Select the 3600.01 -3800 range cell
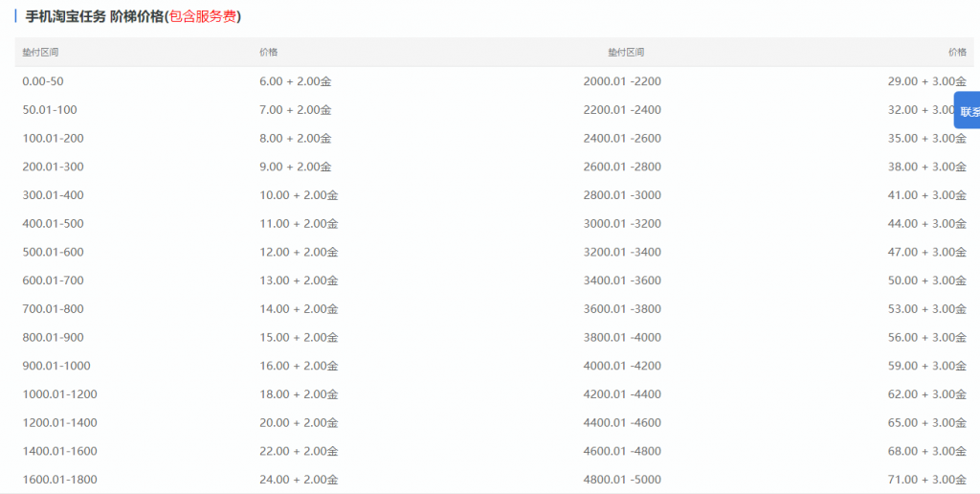The image size is (980, 494). (x=622, y=309)
